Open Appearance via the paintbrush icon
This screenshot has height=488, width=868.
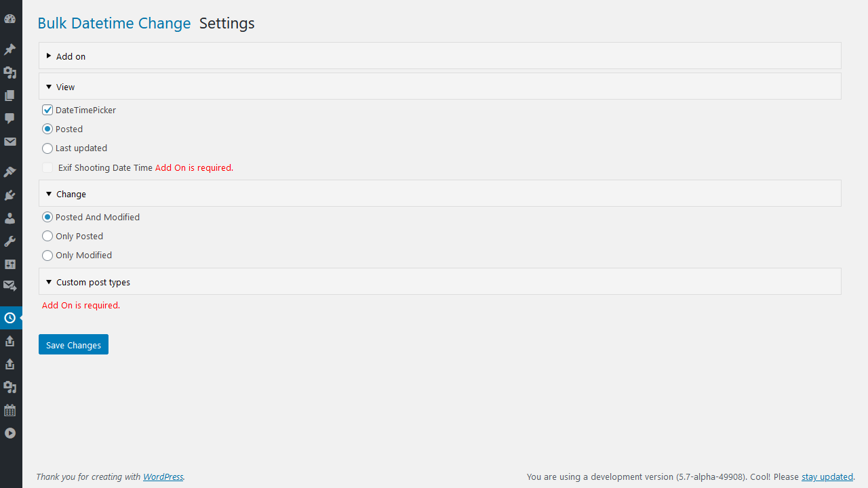(x=10, y=172)
